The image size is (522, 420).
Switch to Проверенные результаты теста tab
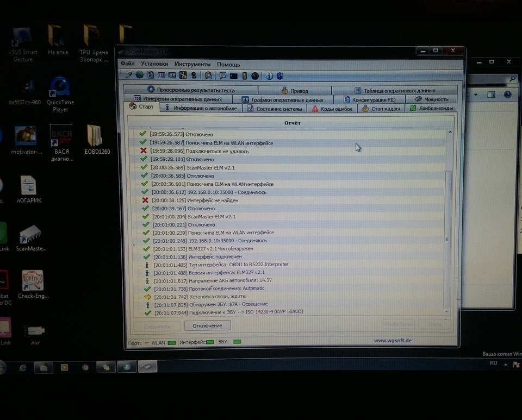(x=191, y=90)
